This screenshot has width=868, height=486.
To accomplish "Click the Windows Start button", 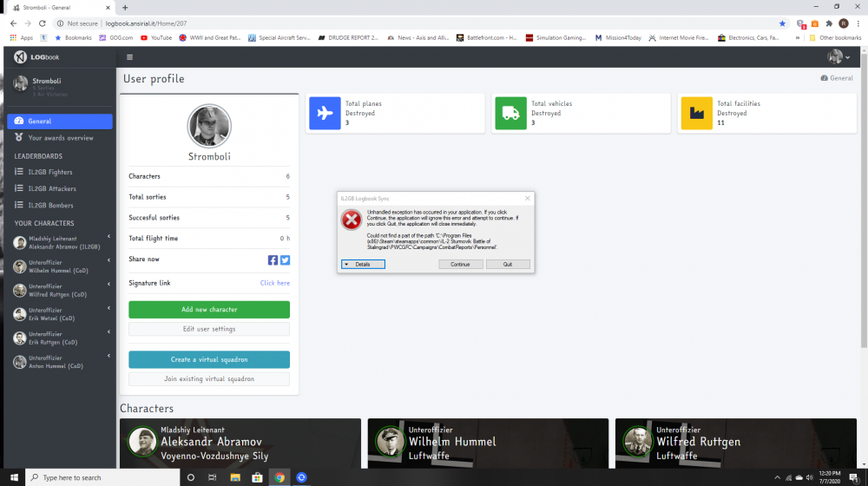I will (x=14, y=477).
